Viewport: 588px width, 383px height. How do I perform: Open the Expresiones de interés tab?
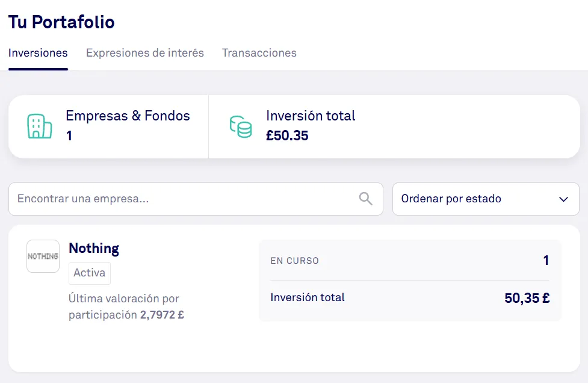pyautogui.click(x=144, y=53)
